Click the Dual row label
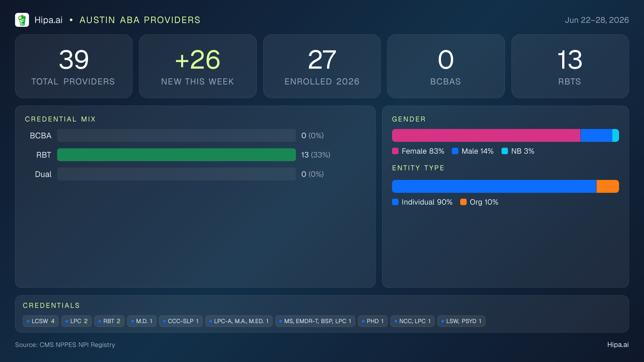Screen dimensions: 644x362 (x=43, y=174)
